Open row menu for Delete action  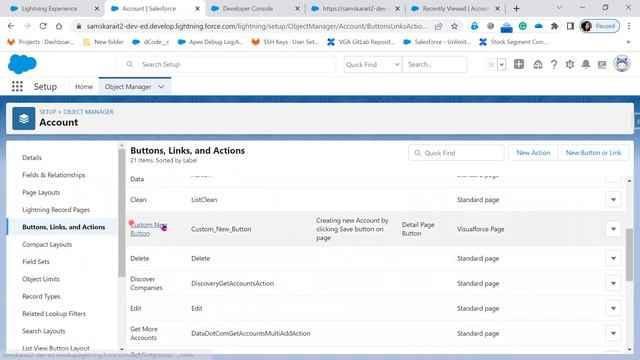pyautogui.click(x=613, y=258)
